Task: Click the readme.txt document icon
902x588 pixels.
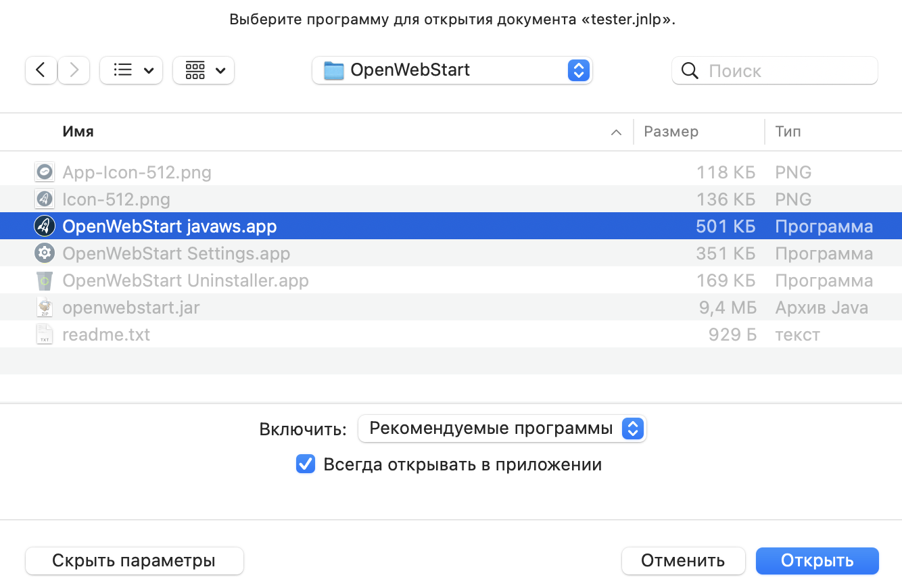Action: click(x=45, y=335)
